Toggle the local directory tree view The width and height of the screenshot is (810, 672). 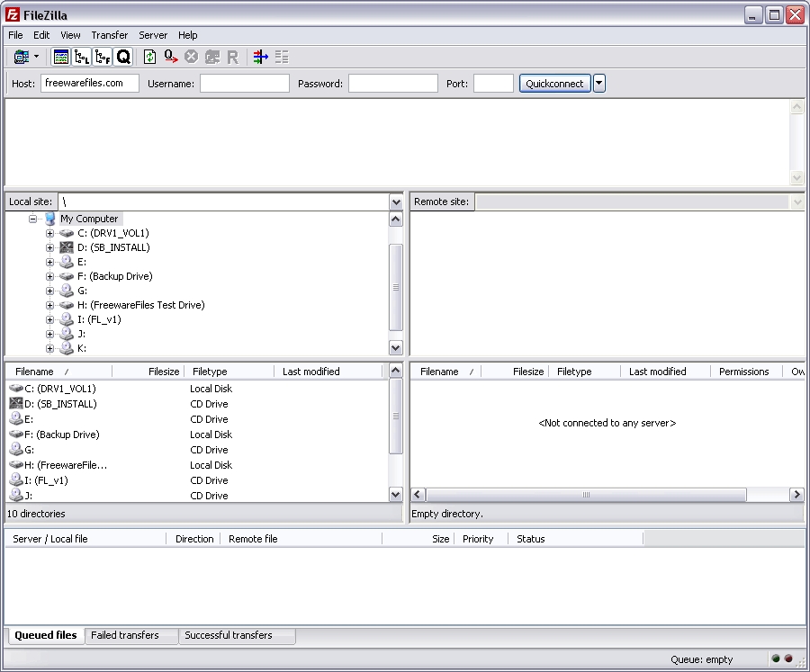(x=82, y=57)
